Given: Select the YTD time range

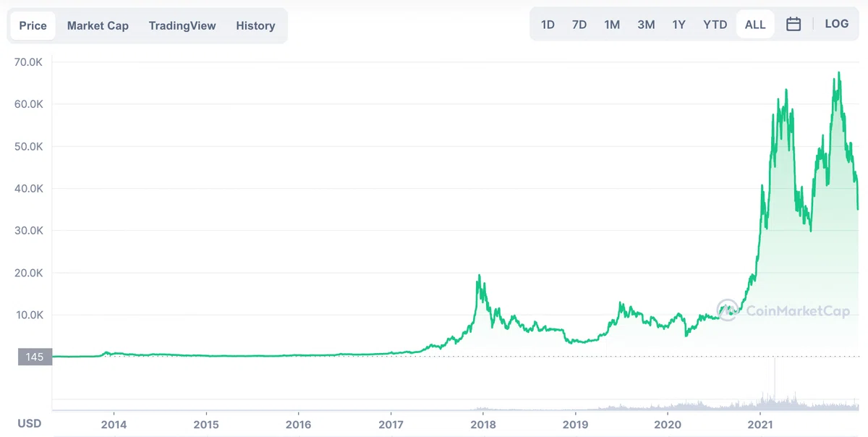Looking at the screenshot, I should pos(715,25).
